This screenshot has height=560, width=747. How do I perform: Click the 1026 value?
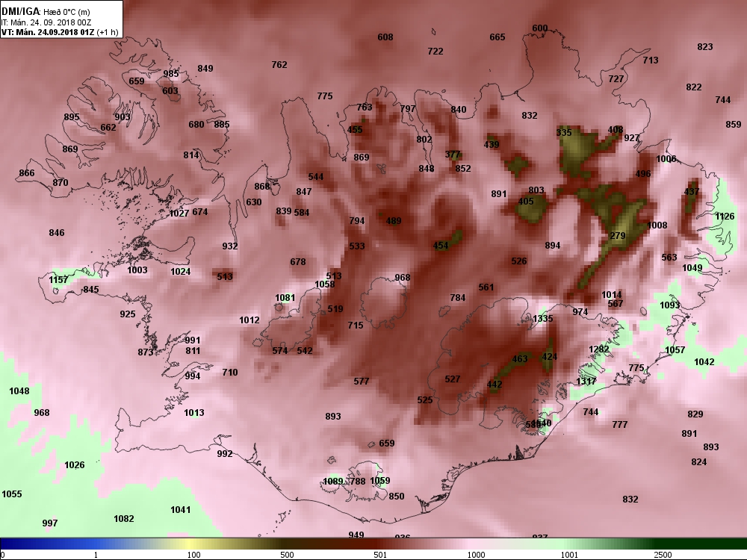click(x=74, y=464)
